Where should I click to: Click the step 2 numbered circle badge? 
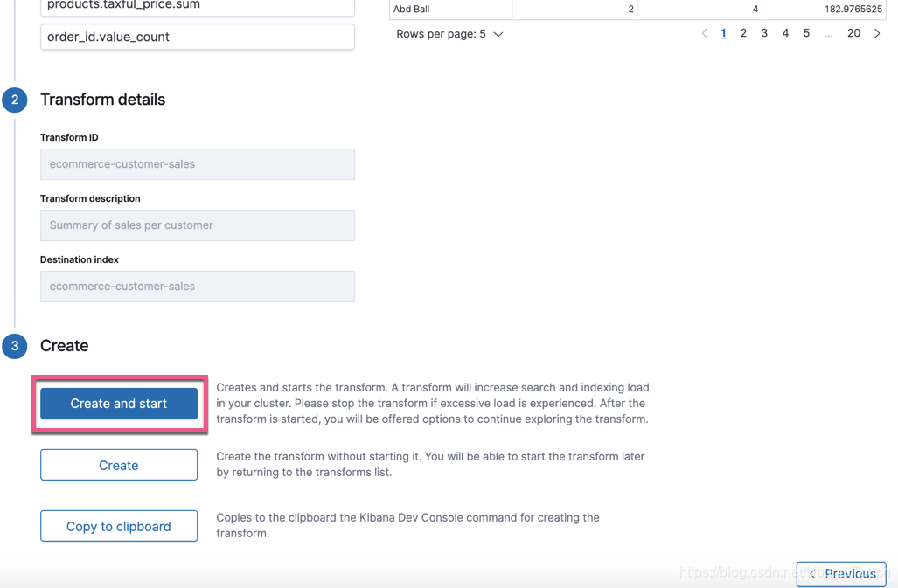tap(14, 100)
